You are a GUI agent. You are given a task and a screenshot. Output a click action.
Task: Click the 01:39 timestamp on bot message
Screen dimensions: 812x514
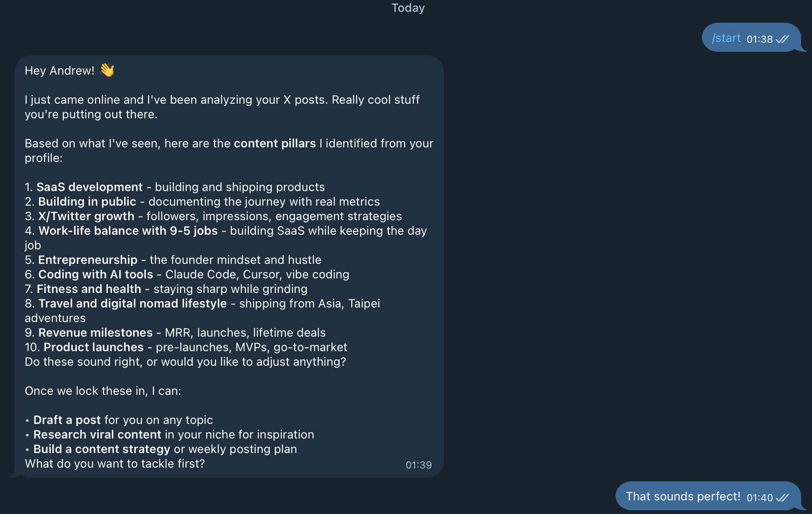(418, 465)
